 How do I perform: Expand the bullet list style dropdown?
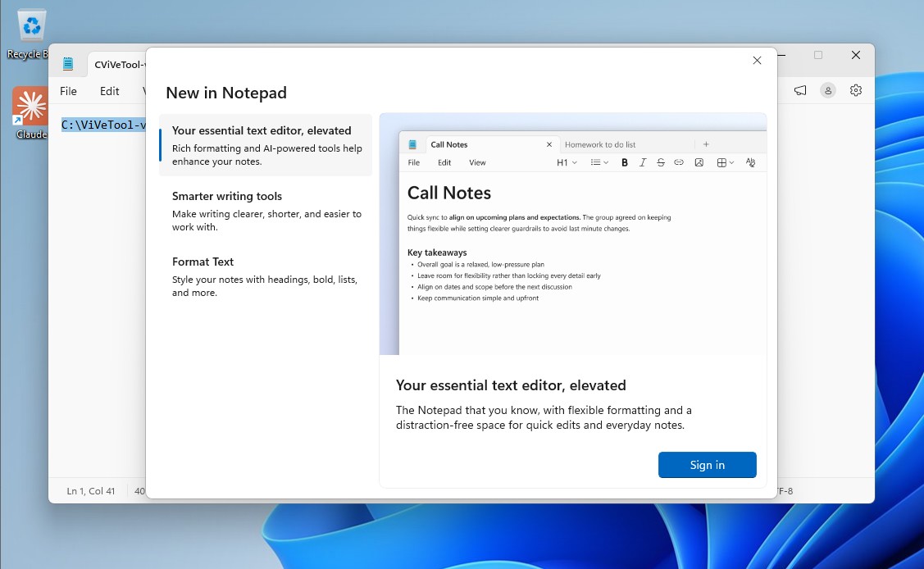(x=598, y=162)
